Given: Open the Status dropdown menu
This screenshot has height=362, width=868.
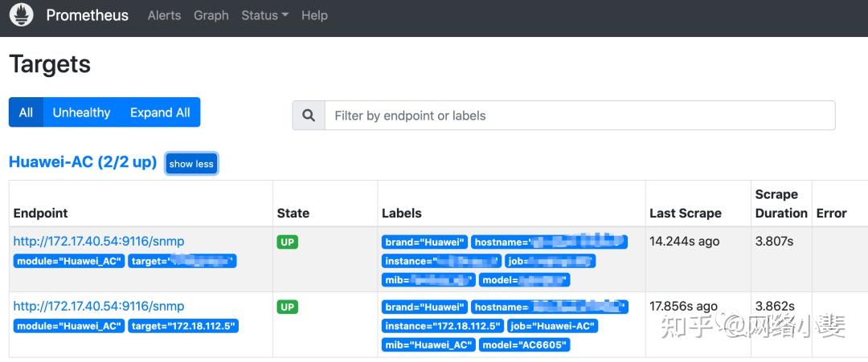Looking at the screenshot, I should tap(264, 15).
